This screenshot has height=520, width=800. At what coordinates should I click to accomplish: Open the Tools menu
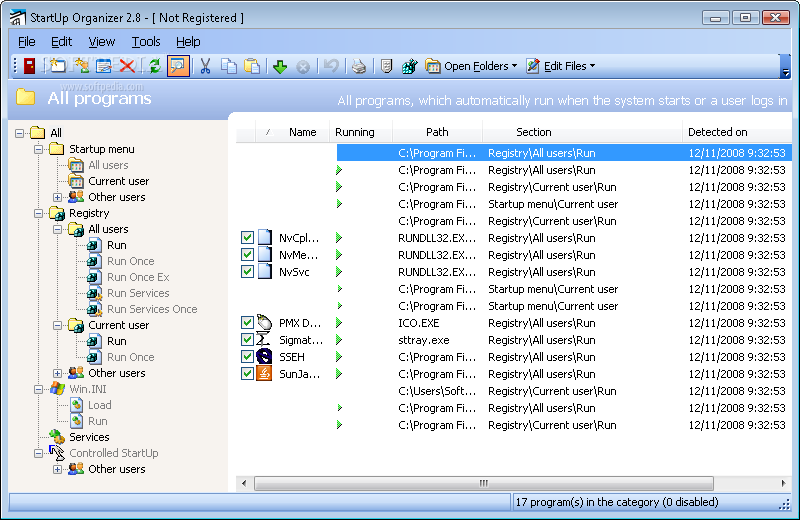(146, 42)
